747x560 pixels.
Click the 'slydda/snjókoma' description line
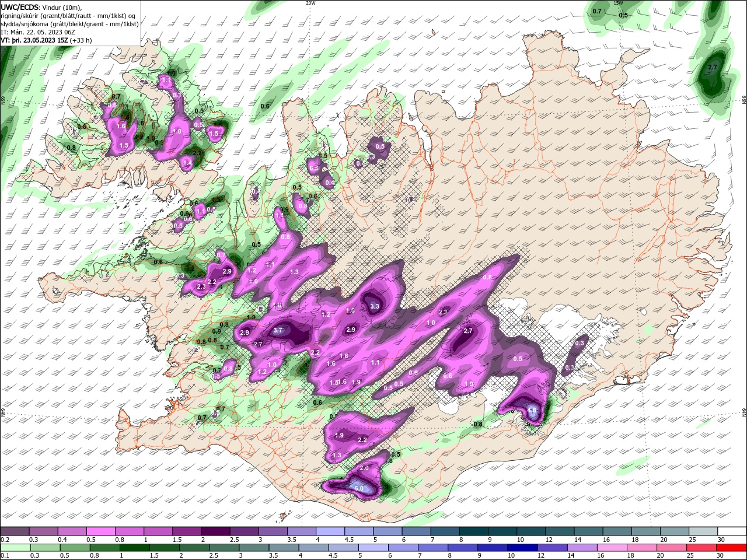[69, 24]
